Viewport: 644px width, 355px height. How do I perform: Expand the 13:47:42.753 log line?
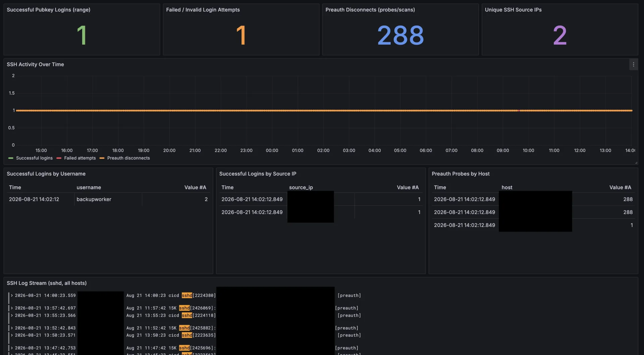tap(12, 348)
